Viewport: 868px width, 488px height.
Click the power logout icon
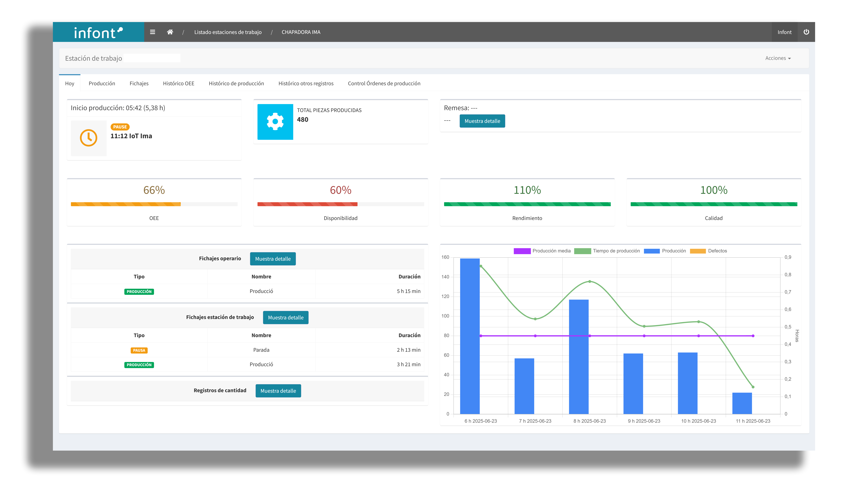806,32
